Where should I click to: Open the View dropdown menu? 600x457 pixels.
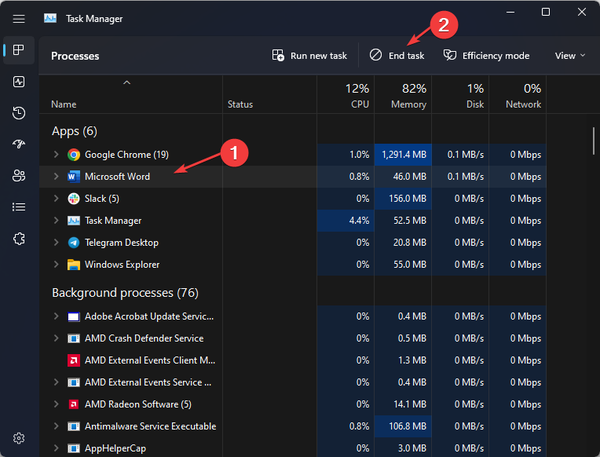click(x=570, y=56)
